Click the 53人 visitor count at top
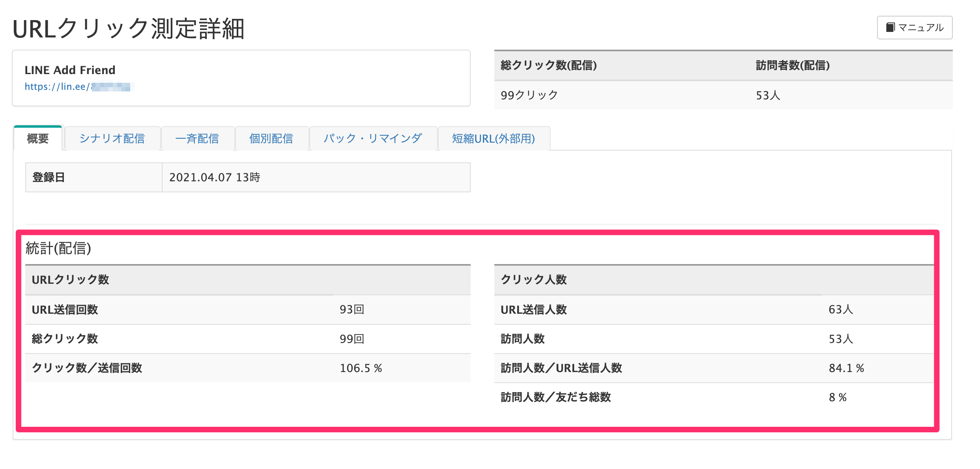The image size is (980, 469). pos(768,95)
